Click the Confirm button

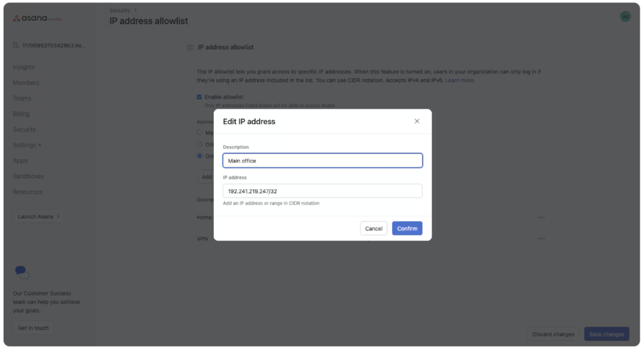coord(407,228)
